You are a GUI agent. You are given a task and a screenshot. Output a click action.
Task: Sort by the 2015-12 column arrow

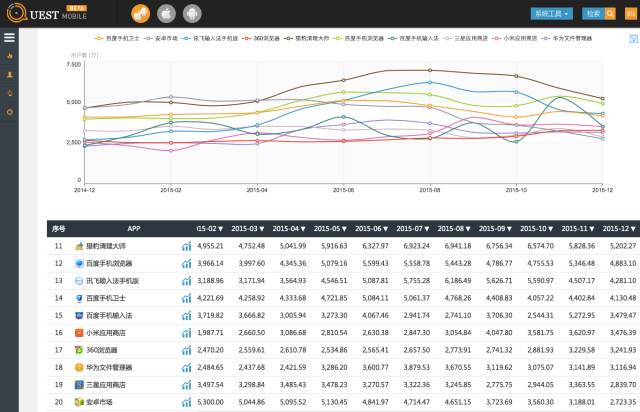[x=633, y=229]
